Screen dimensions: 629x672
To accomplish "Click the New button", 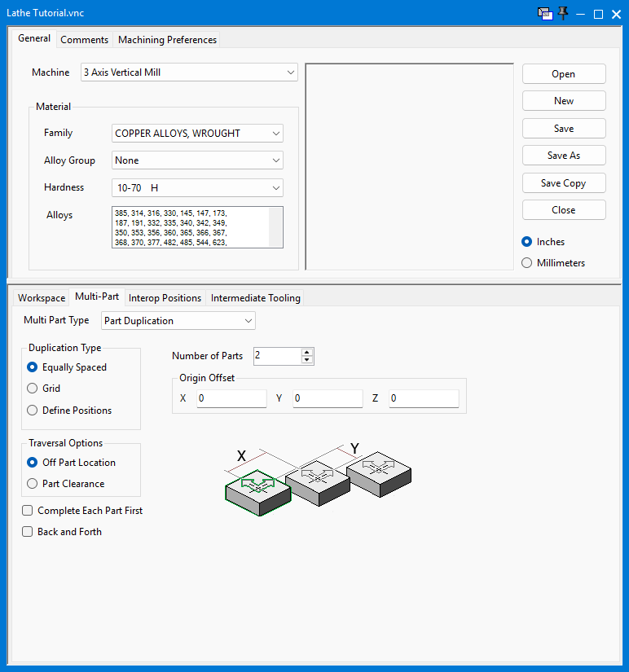I will click(x=564, y=101).
